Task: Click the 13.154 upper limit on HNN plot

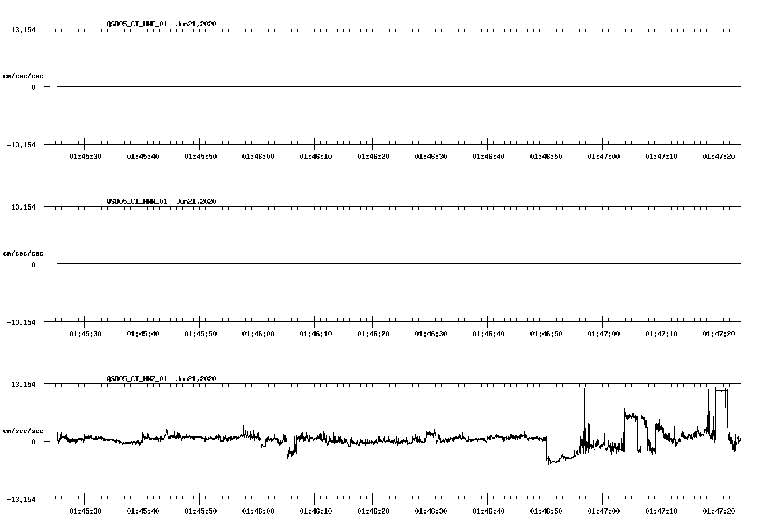Action: click(x=23, y=207)
